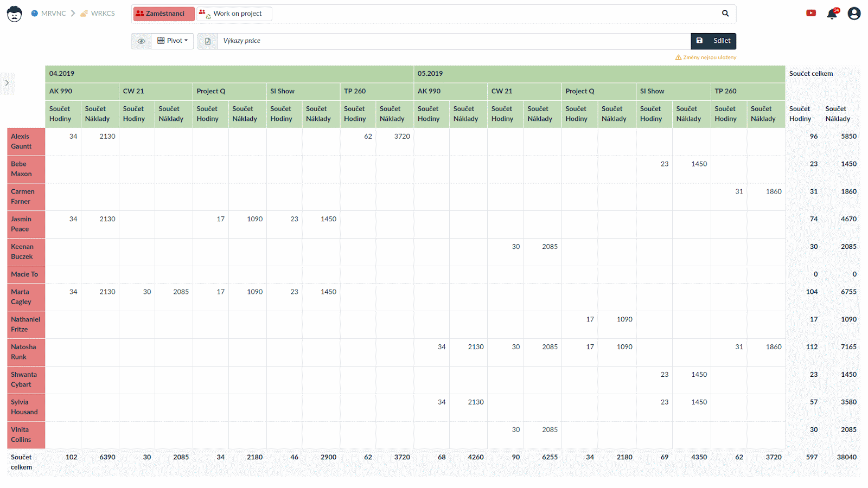868x488 pixels.
Task: Toggle the eye visibility button
Action: coord(141,41)
